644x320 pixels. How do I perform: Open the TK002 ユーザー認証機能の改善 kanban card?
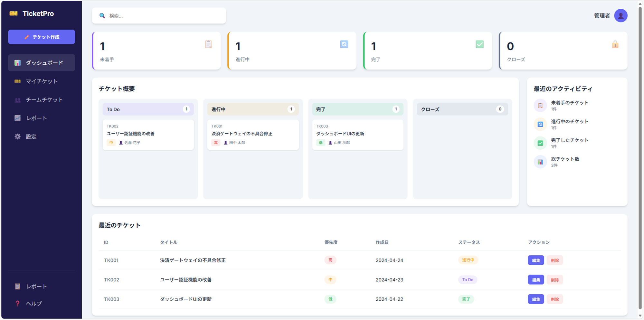point(148,135)
